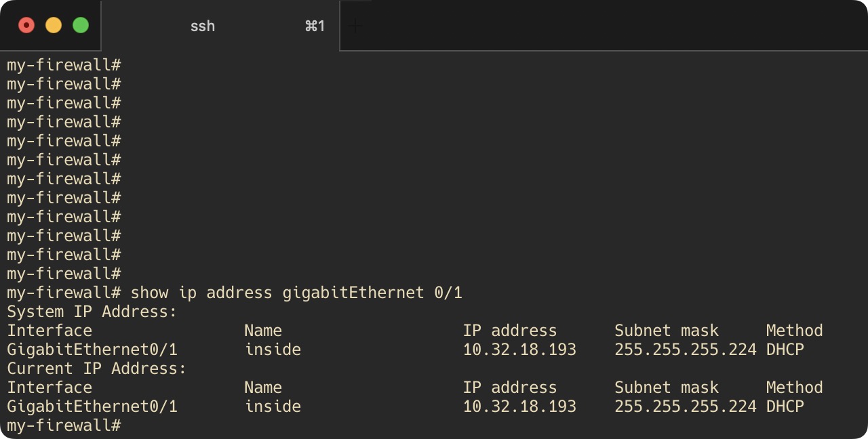Click the Current IP Address heading line
The image size is (868, 439).
click(96, 369)
